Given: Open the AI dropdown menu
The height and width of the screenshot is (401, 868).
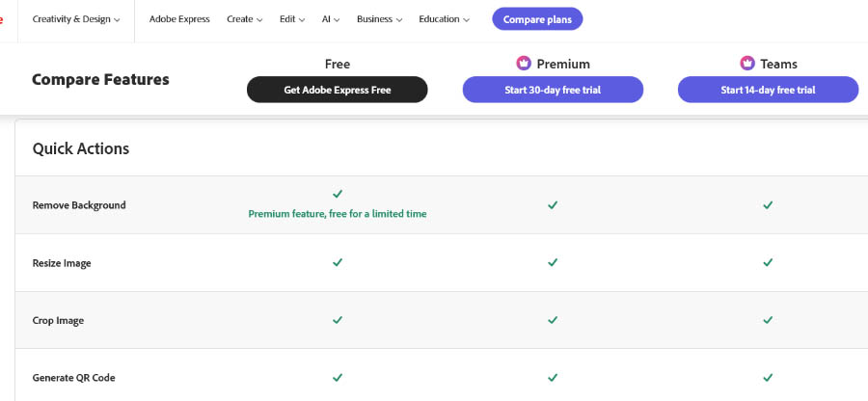Looking at the screenshot, I should pyautogui.click(x=331, y=19).
